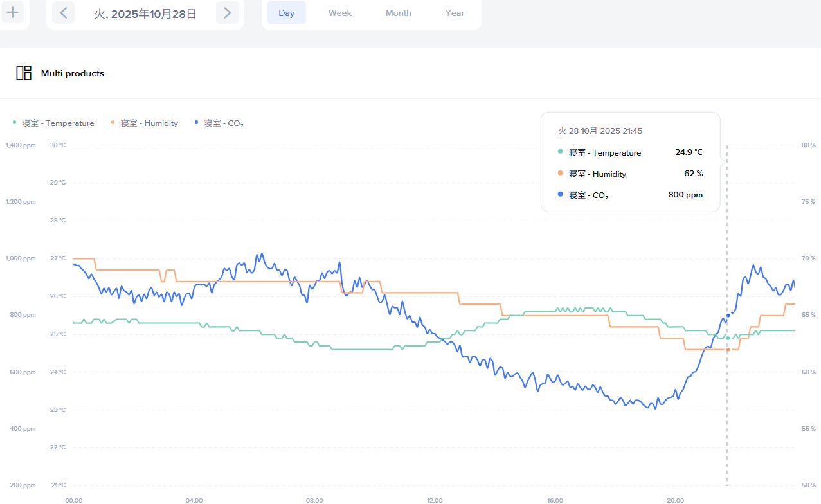Go to next day arrow

click(227, 13)
